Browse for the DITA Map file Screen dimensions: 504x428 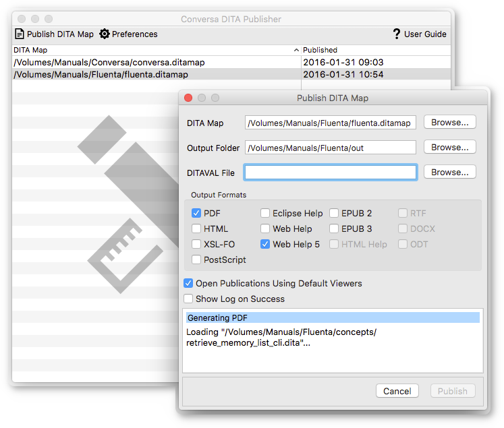click(449, 122)
